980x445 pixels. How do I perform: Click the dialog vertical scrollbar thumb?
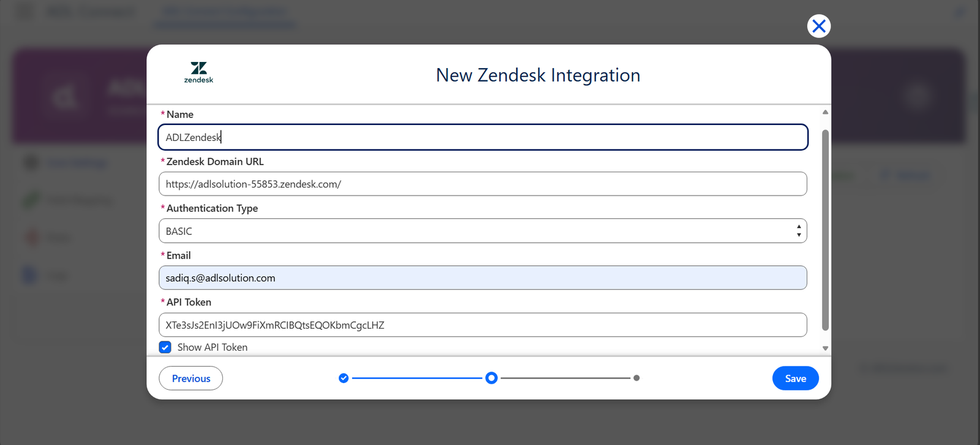(x=825, y=230)
